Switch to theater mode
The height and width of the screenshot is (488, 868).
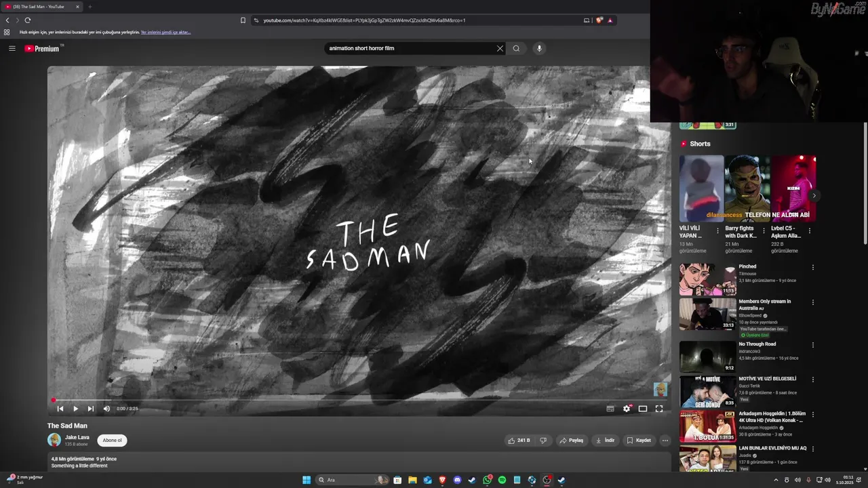coord(643,409)
